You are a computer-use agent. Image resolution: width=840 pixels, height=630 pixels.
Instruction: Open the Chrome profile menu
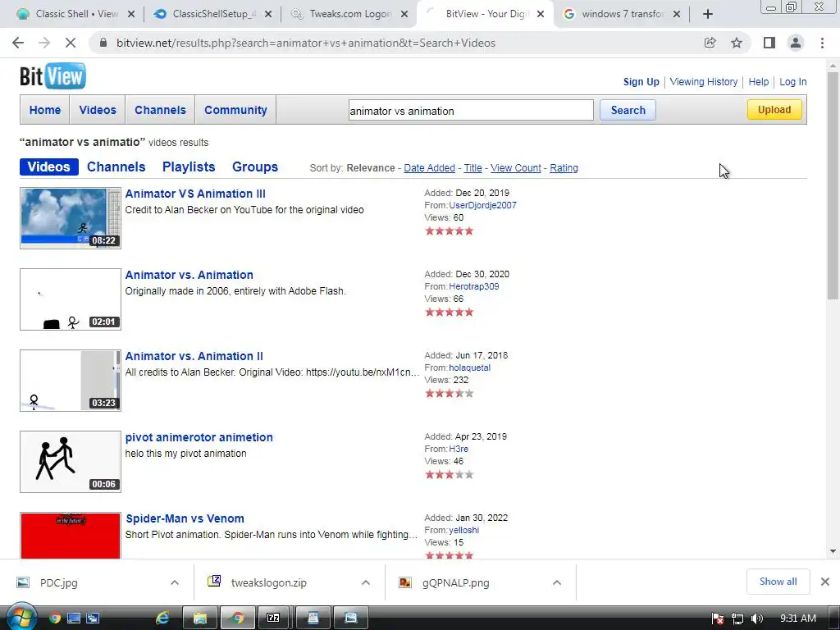point(796,43)
